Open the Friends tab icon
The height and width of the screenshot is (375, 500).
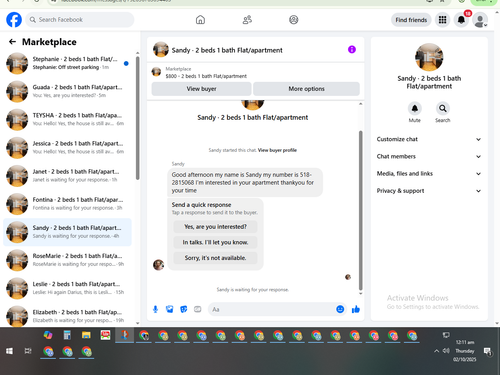coord(247,20)
